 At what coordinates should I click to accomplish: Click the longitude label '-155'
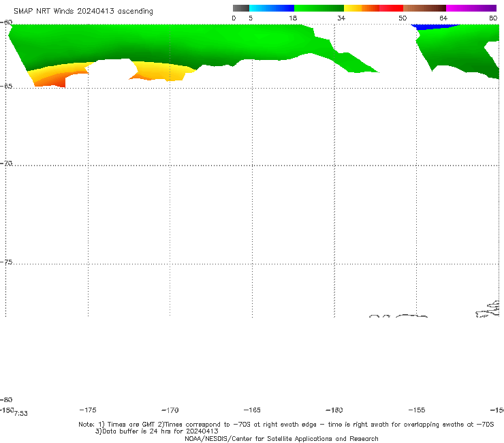[417, 410]
